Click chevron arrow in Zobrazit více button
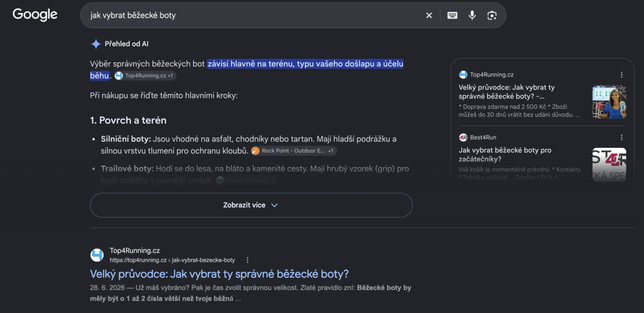 click(274, 205)
